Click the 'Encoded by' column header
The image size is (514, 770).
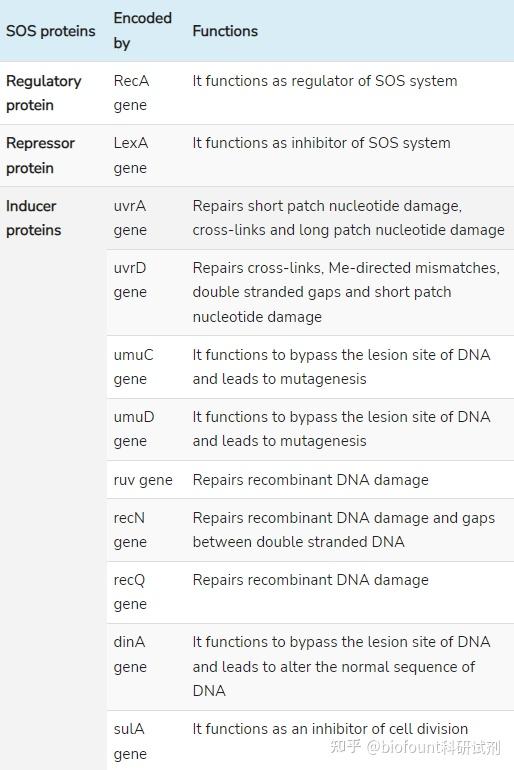(x=142, y=30)
